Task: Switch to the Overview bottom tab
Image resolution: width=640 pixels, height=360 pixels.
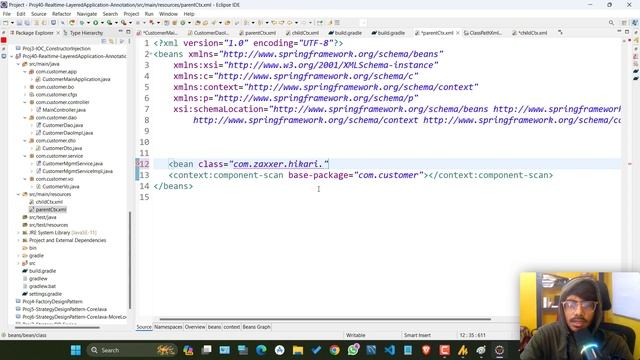Action: click(x=195, y=327)
